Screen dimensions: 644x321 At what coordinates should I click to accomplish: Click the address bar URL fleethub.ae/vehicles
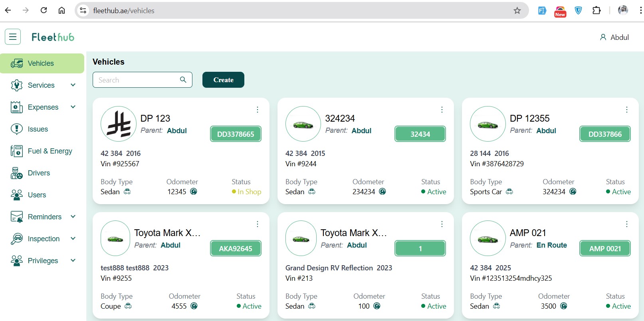click(124, 11)
